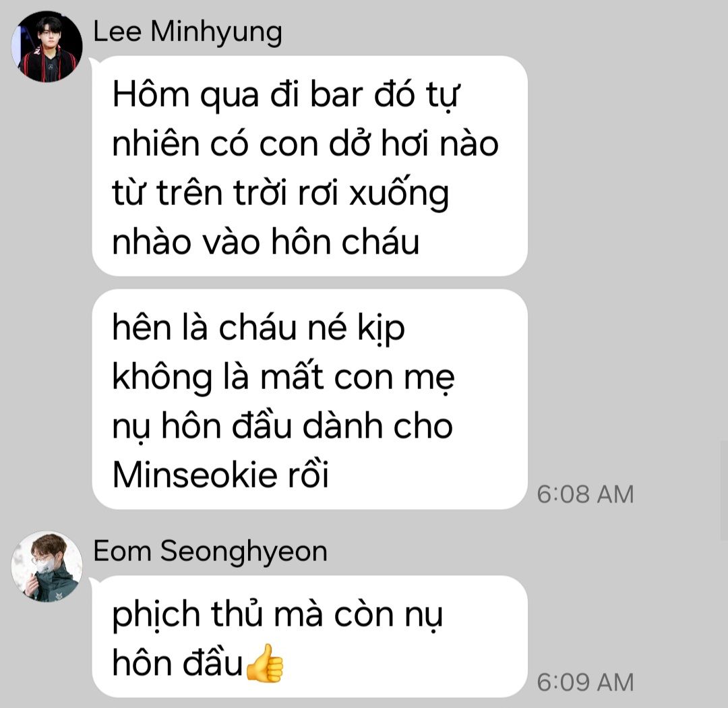Click the word "bar" in the first message
This screenshot has width=728, height=708.
pyautogui.click(x=336, y=95)
